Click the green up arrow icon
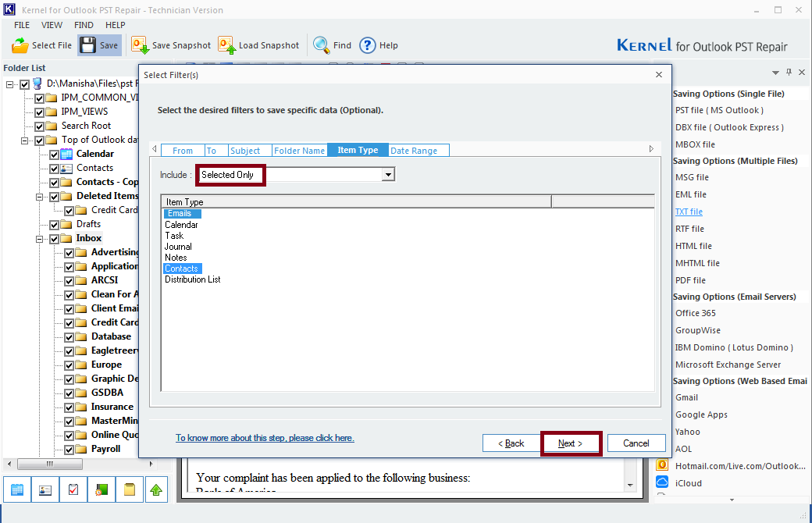This screenshot has width=812, height=523. click(x=156, y=489)
